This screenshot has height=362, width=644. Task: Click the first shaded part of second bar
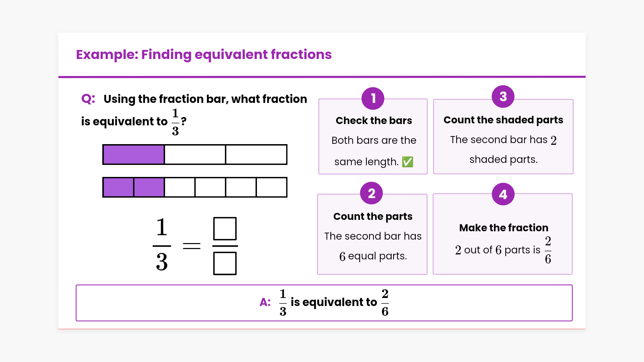118,187
